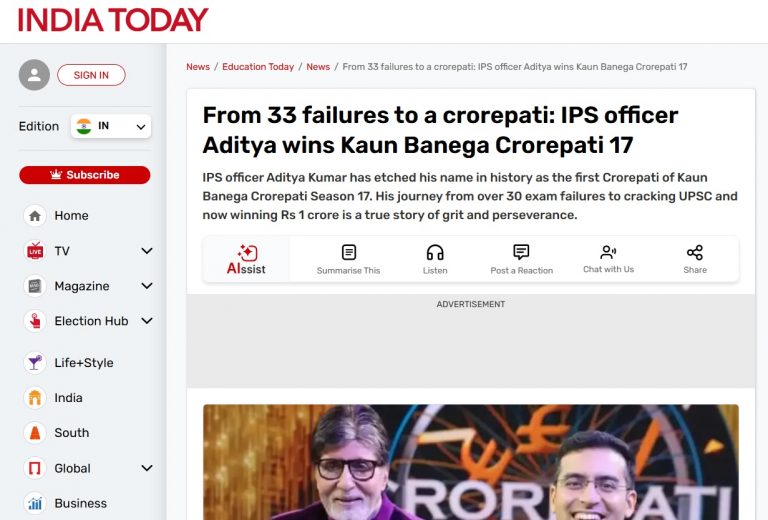Image resolution: width=768 pixels, height=520 pixels.
Task: Open the AIssist feature
Action: pyautogui.click(x=246, y=260)
